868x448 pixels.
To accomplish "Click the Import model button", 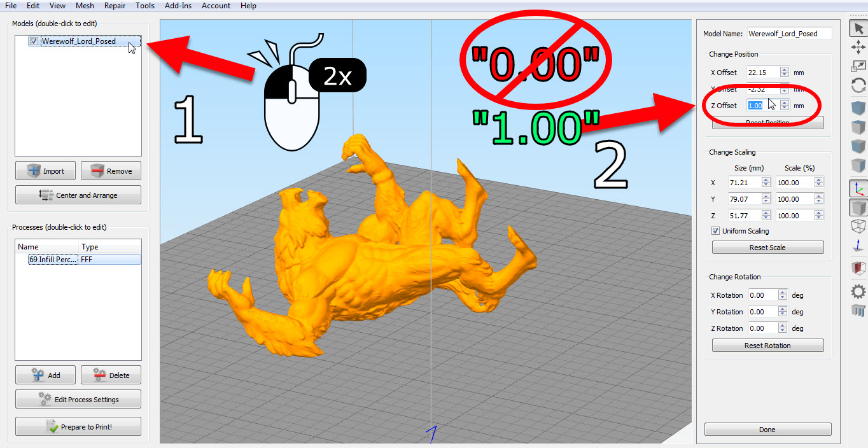I will pos(45,171).
